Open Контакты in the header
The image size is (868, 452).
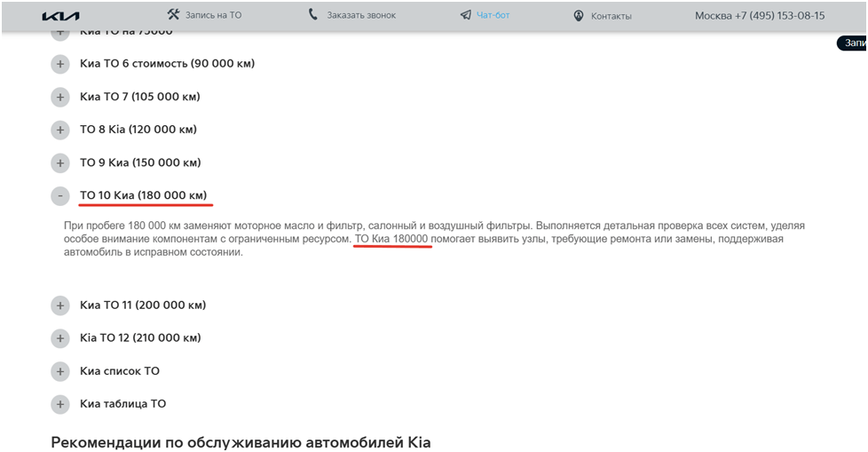pyautogui.click(x=612, y=16)
